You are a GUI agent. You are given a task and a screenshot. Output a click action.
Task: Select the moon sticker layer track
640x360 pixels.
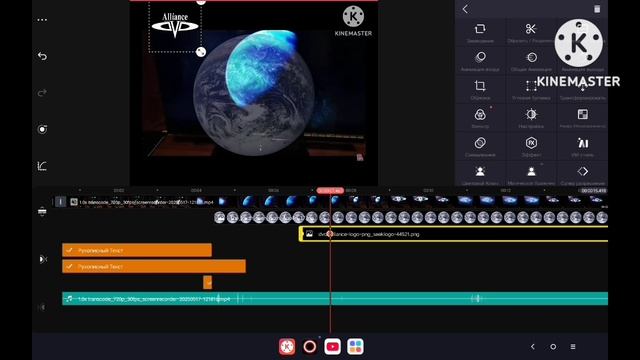[411, 218]
